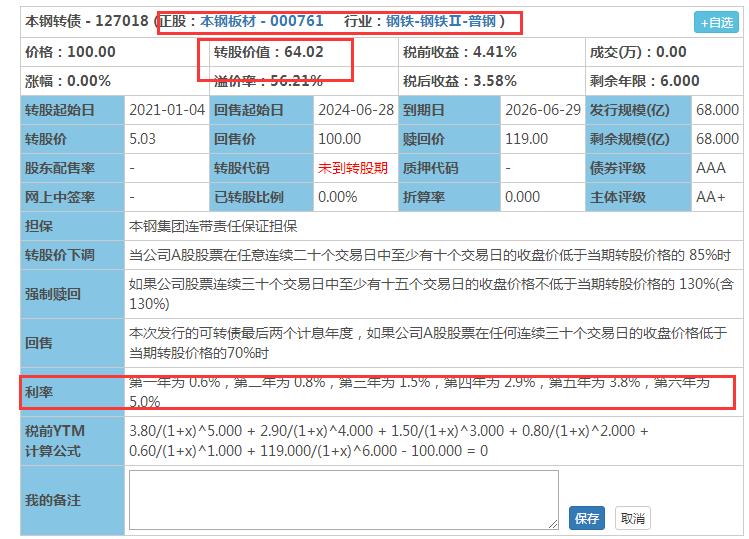Select the 转股起始日 date 2021-01-04
The image size is (749, 539).
point(167,110)
